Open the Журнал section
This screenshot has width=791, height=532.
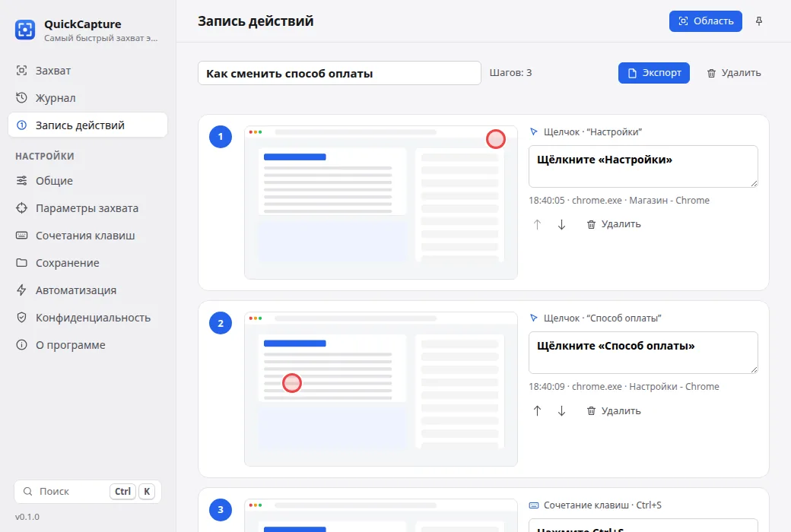pos(87,98)
